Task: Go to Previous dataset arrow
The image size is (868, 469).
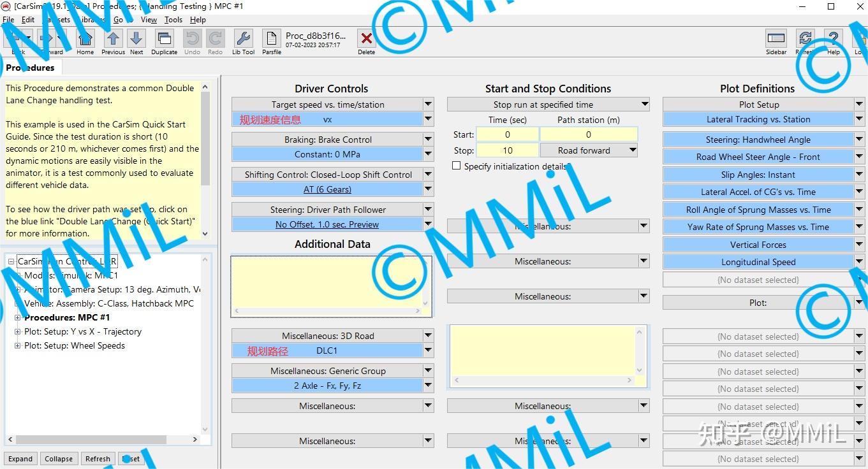Action: click(x=113, y=39)
